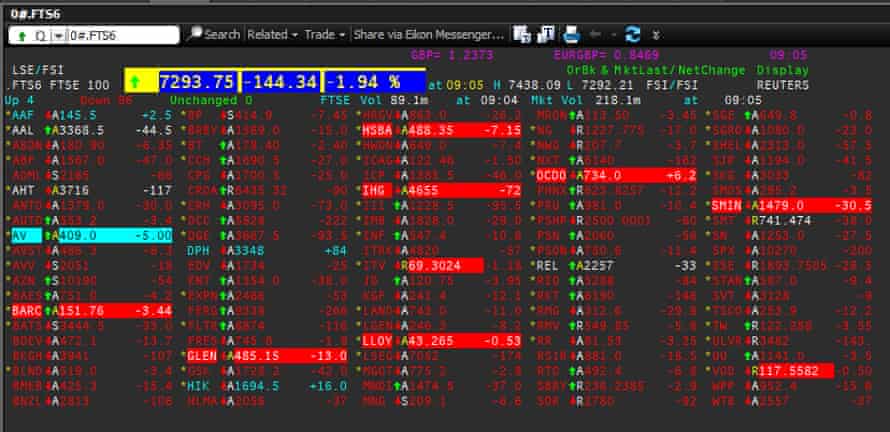Click the 0#.FTS6 window title

(35, 14)
